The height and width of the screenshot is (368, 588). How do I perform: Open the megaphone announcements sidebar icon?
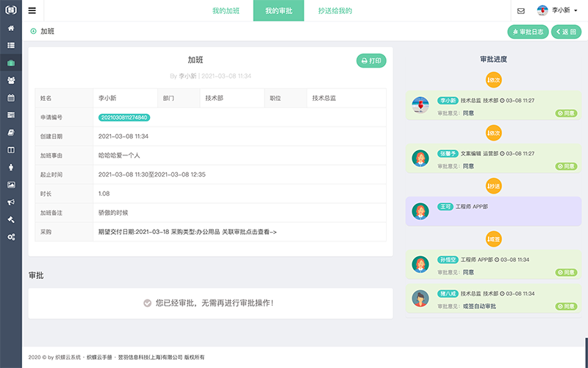point(11,202)
